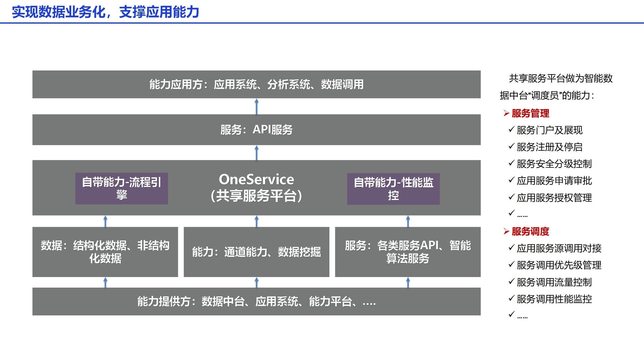The image size is (644, 362).
Task: Click the checkmark beside 服务门户及展现
Action: pyautogui.click(x=511, y=129)
